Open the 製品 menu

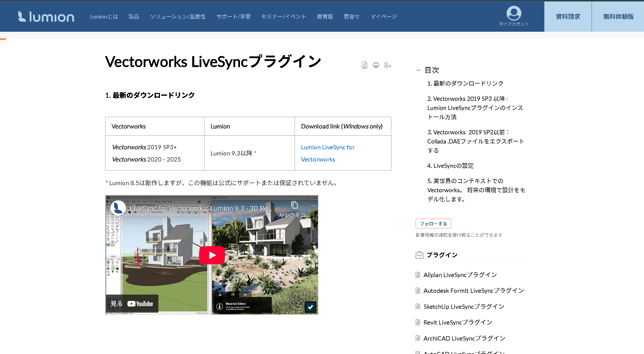click(134, 17)
